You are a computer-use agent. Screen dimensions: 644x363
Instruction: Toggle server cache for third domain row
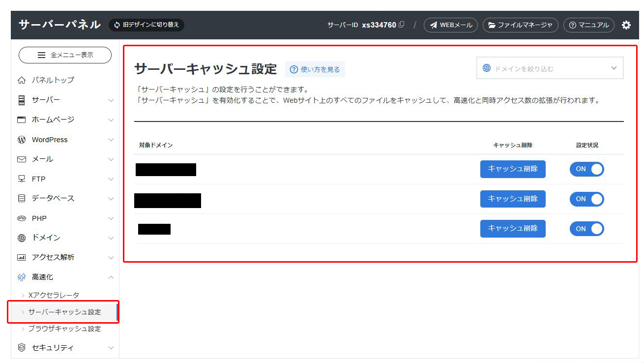[x=586, y=229]
